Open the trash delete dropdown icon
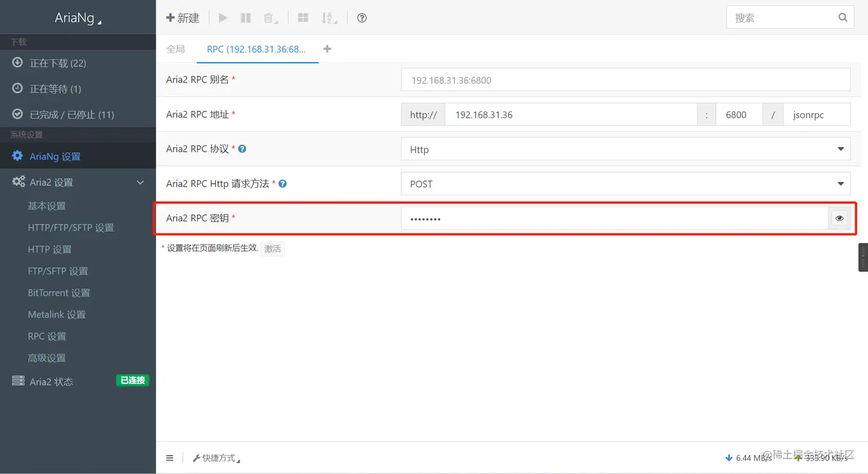The width and height of the screenshot is (868, 474). point(270,18)
